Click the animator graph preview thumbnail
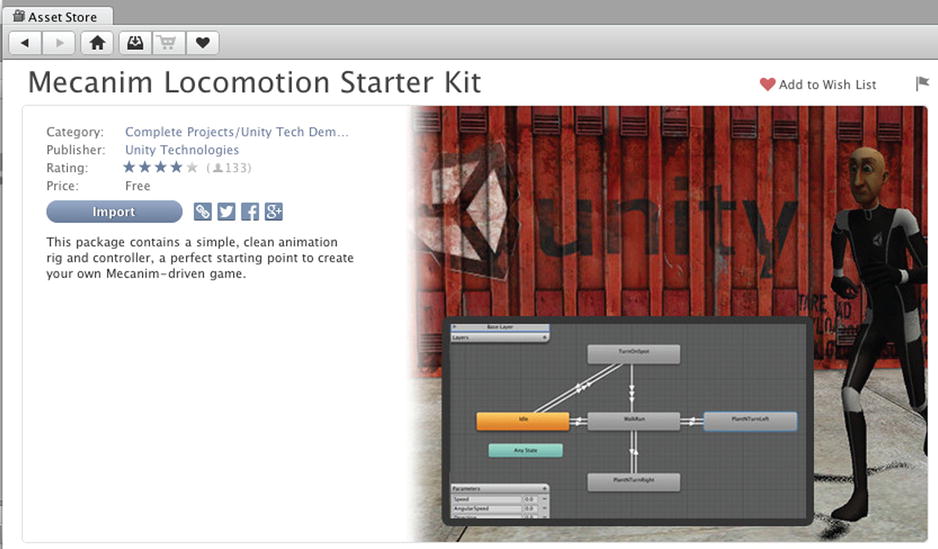The width and height of the screenshot is (938, 549). pos(627,421)
